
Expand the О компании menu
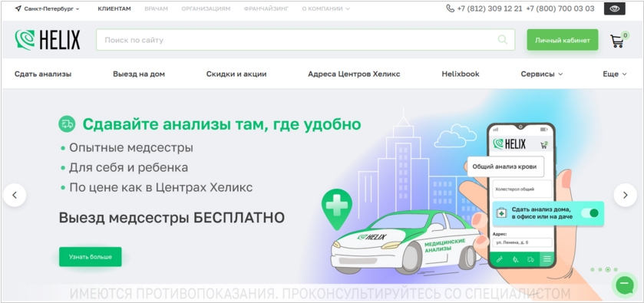pyautogui.click(x=325, y=8)
